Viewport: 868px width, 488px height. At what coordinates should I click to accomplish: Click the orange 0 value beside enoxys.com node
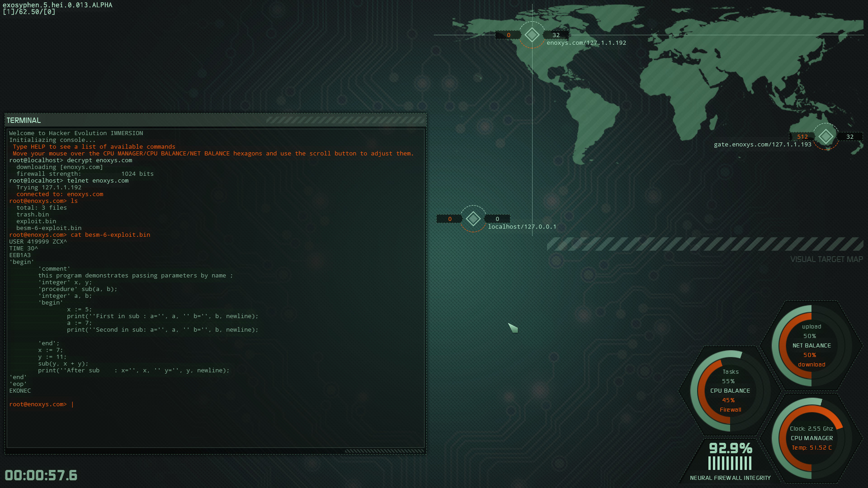pyautogui.click(x=509, y=35)
